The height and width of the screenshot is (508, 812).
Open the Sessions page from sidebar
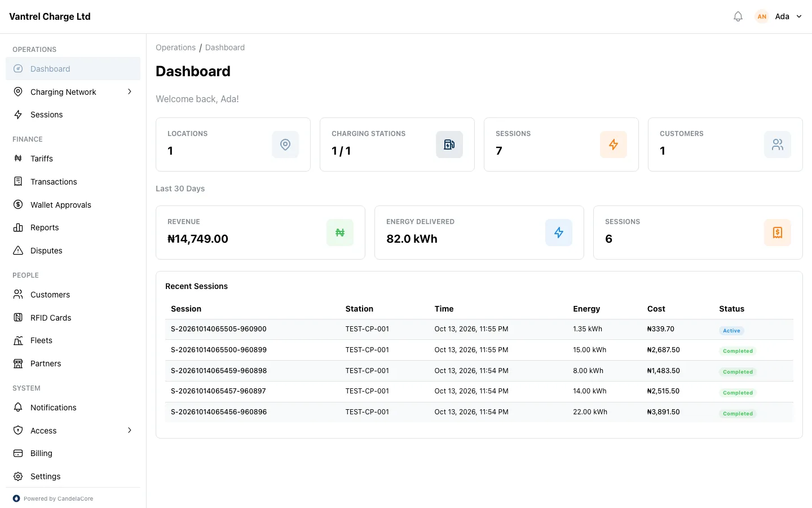73,115
